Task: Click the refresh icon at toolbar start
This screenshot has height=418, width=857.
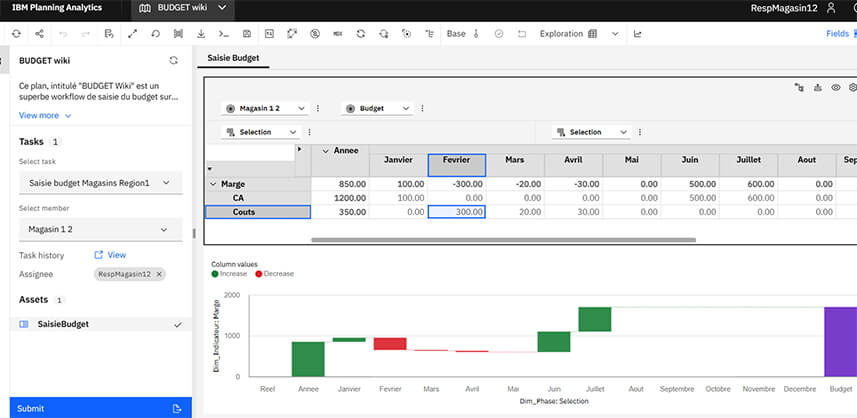Action: (x=16, y=34)
